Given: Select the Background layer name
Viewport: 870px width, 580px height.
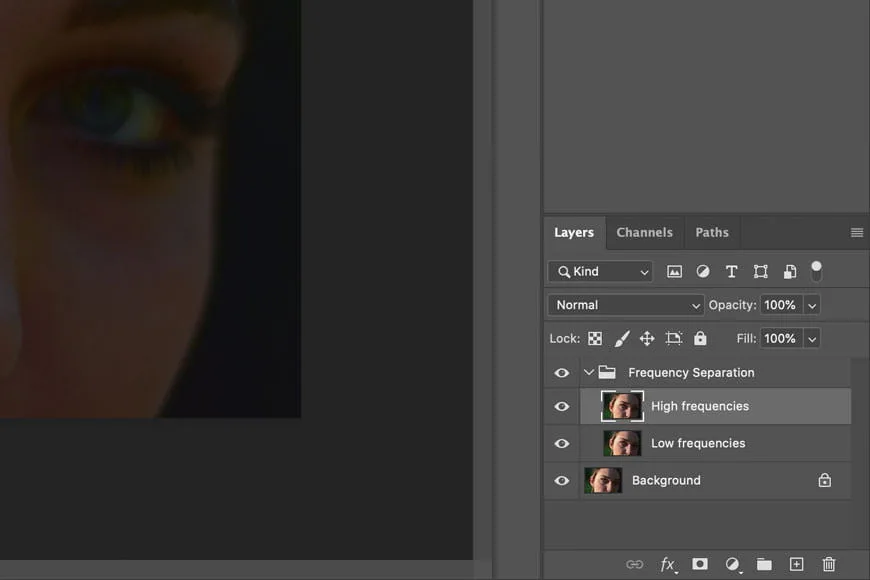Looking at the screenshot, I should pyautogui.click(x=666, y=481).
